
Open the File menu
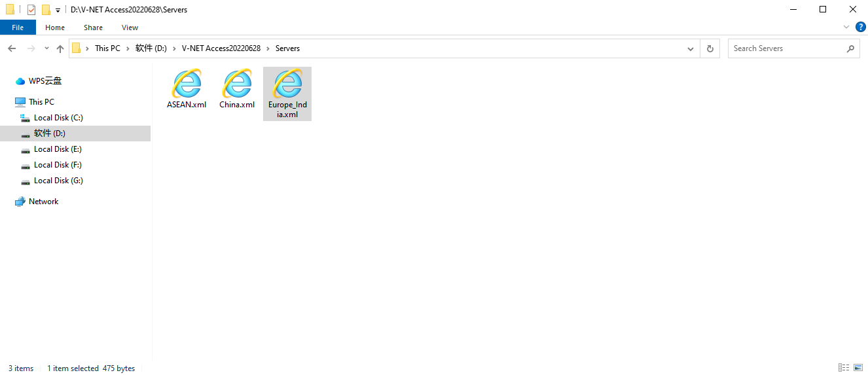coord(18,27)
